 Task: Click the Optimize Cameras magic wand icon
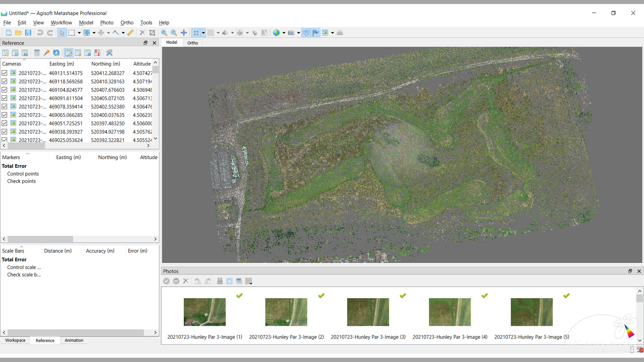click(x=46, y=53)
